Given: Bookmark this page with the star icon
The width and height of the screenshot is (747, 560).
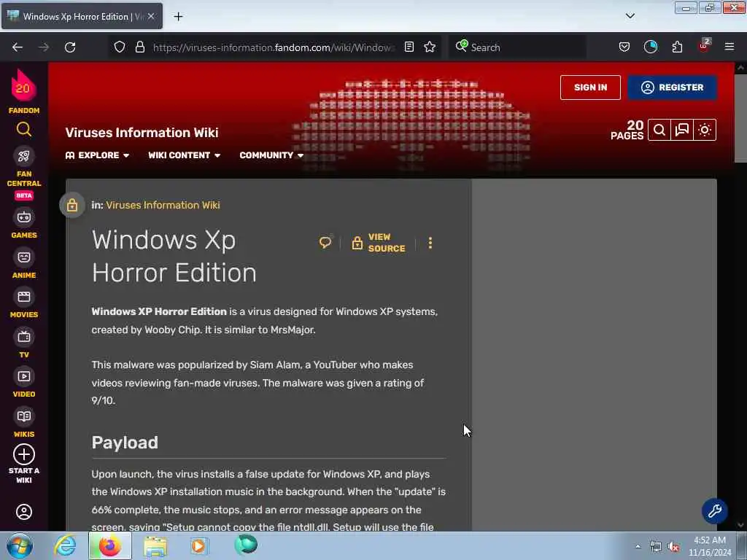Looking at the screenshot, I should point(430,47).
